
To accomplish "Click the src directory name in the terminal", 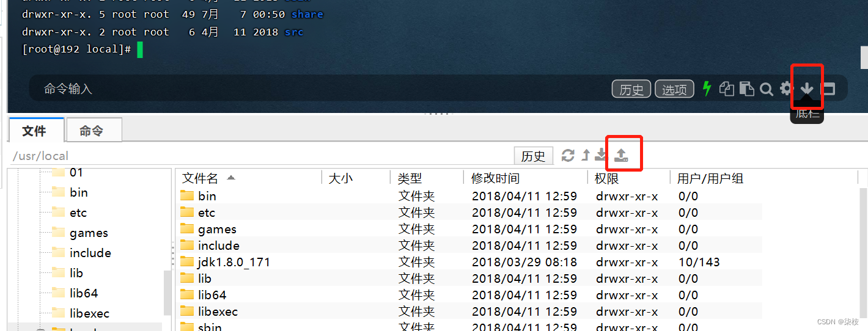I will pyautogui.click(x=294, y=32).
